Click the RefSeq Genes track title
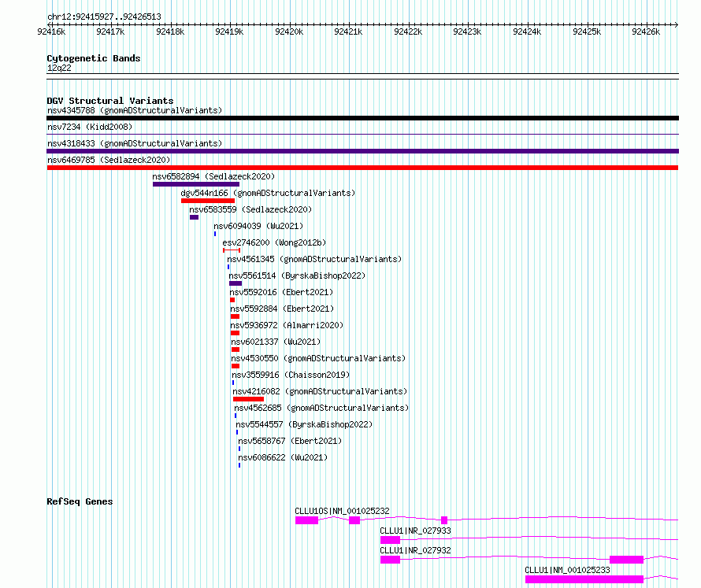Screen dimensions: 701x588 [80, 501]
